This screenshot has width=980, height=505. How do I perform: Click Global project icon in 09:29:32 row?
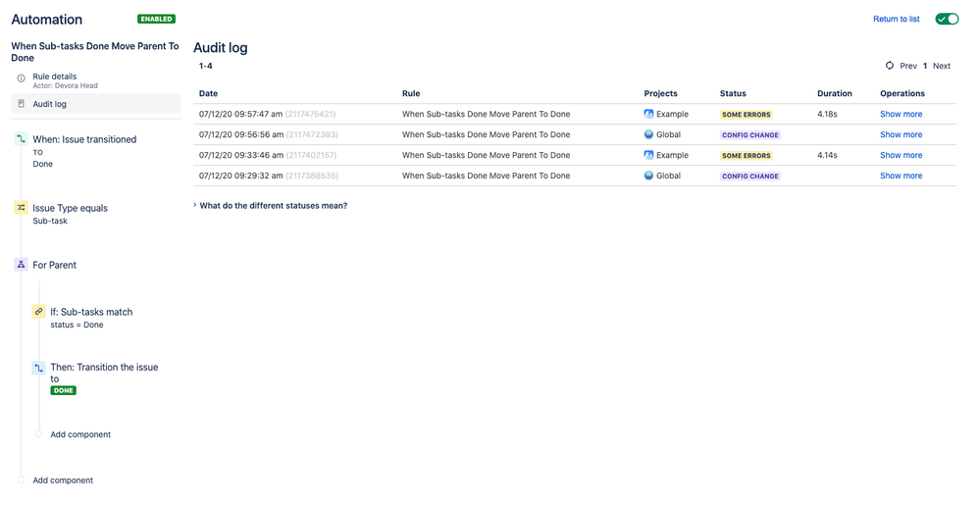point(648,176)
